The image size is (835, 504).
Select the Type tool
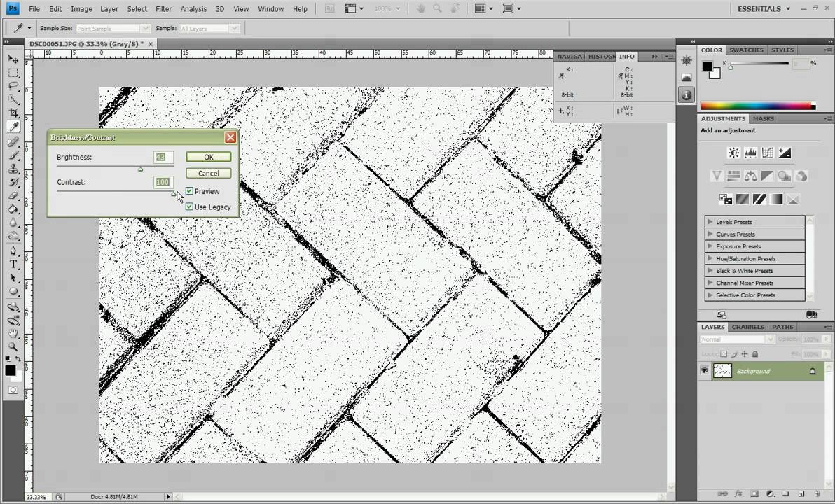point(13,264)
